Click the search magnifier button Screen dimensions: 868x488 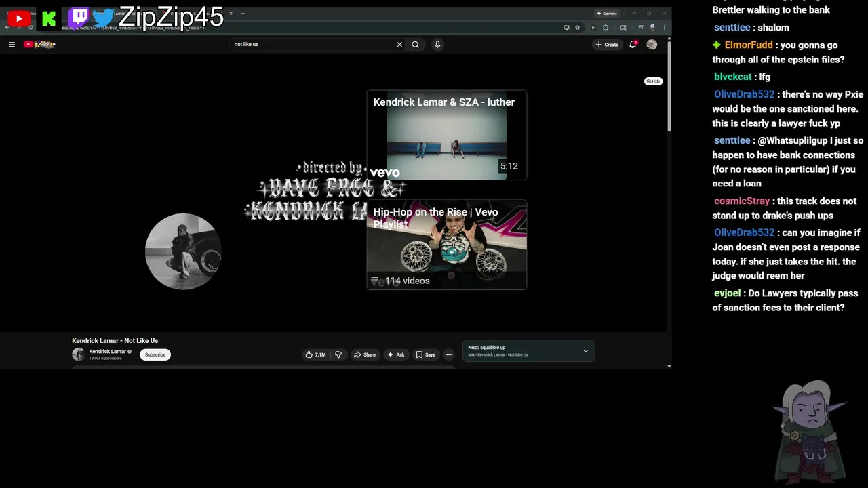(x=416, y=44)
